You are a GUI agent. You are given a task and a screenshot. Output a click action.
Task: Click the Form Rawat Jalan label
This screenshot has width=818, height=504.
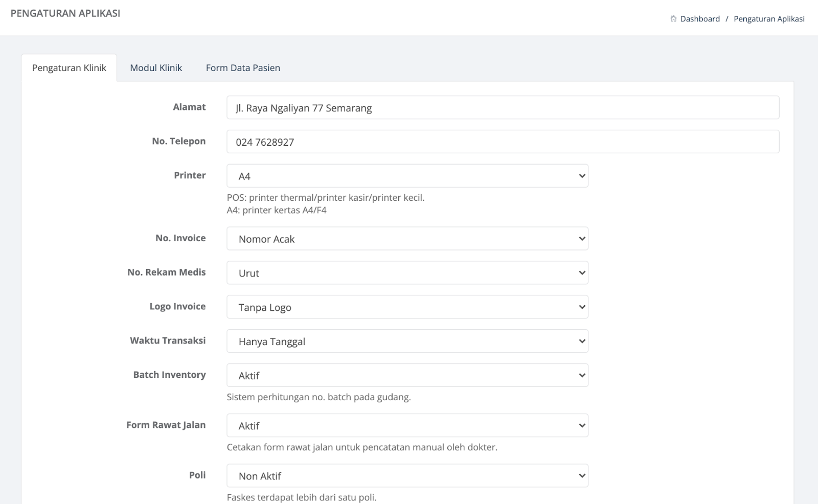point(166,425)
